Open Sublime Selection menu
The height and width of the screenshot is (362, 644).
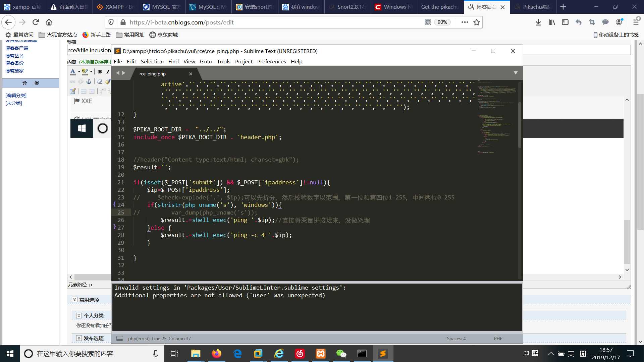tap(152, 61)
